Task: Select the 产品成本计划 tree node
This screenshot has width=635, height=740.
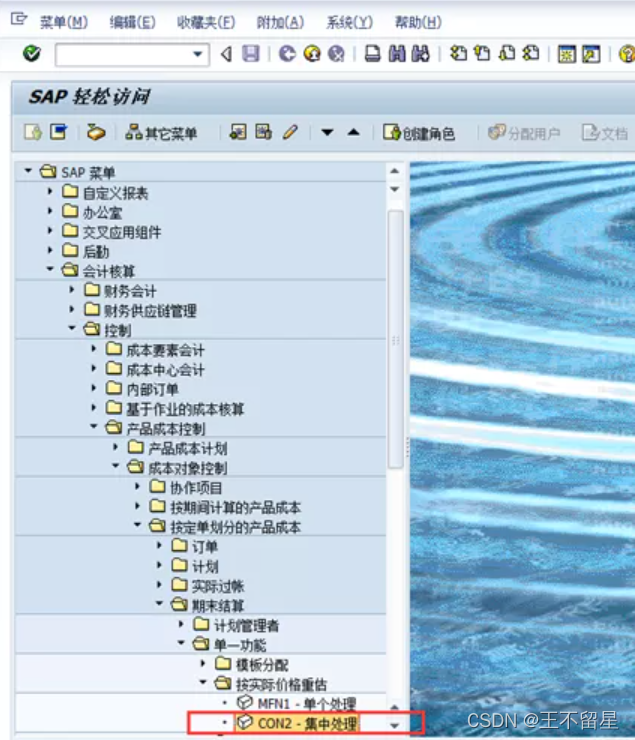Action: click(188, 448)
